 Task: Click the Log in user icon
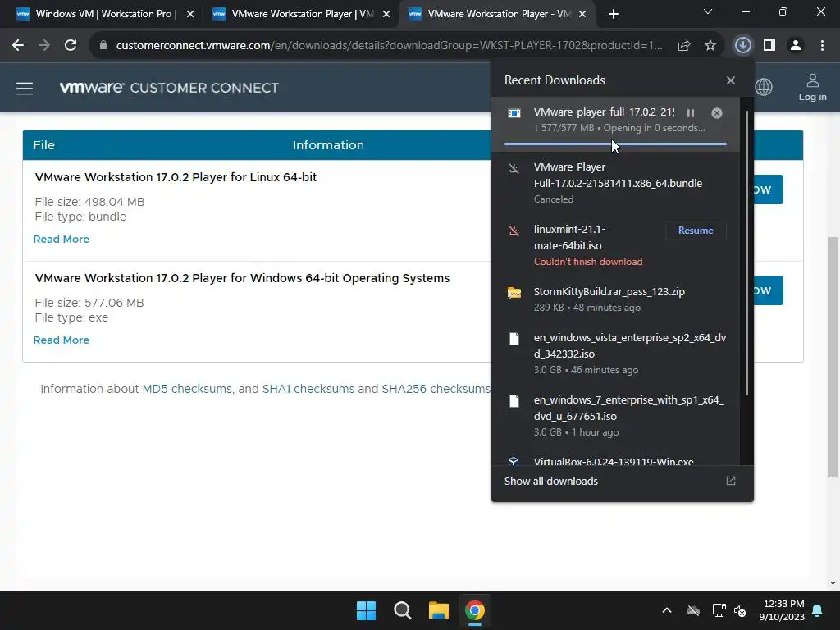[813, 80]
